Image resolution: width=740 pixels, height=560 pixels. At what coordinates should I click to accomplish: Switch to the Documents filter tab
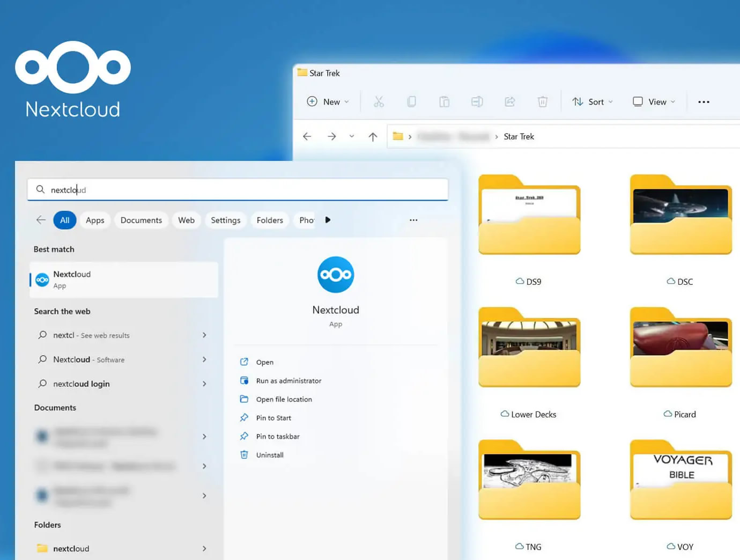click(141, 220)
